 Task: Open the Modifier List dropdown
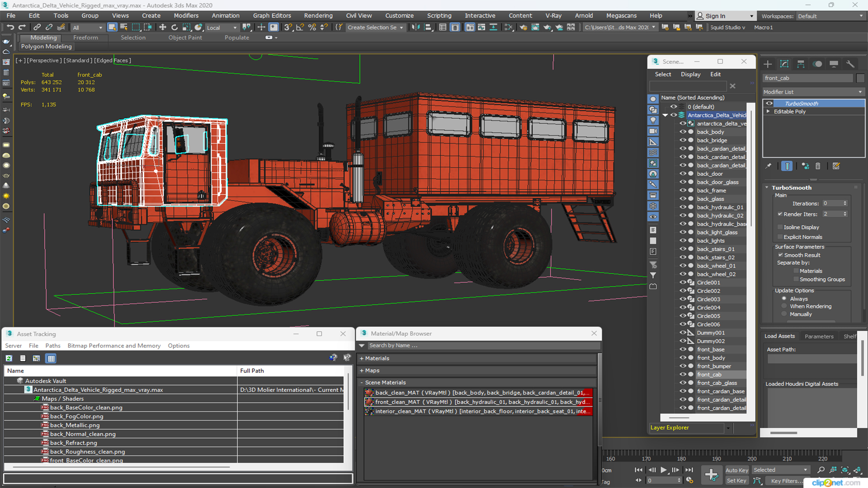pos(814,92)
